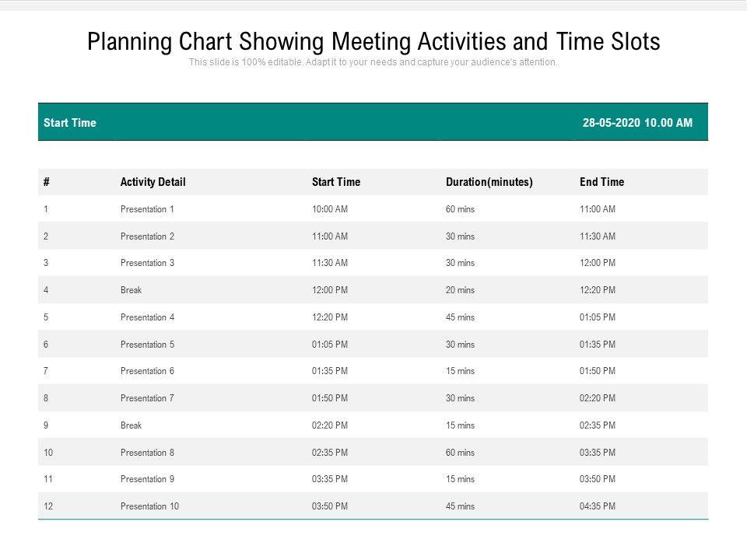Image resolution: width=747 pixels, height=560 pixels.
Task: Click the Activity Detail column header
Action: pyautogui.click(x=153, y=182)
